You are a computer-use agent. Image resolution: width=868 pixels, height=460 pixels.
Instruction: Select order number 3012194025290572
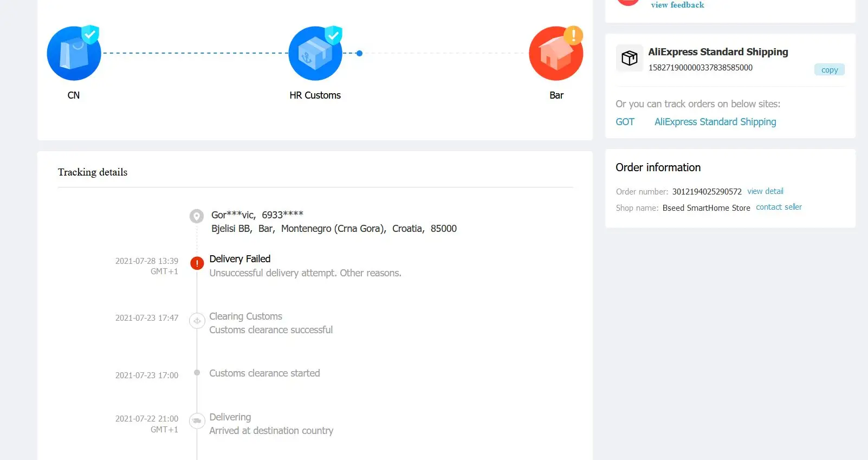coord(707,192)
